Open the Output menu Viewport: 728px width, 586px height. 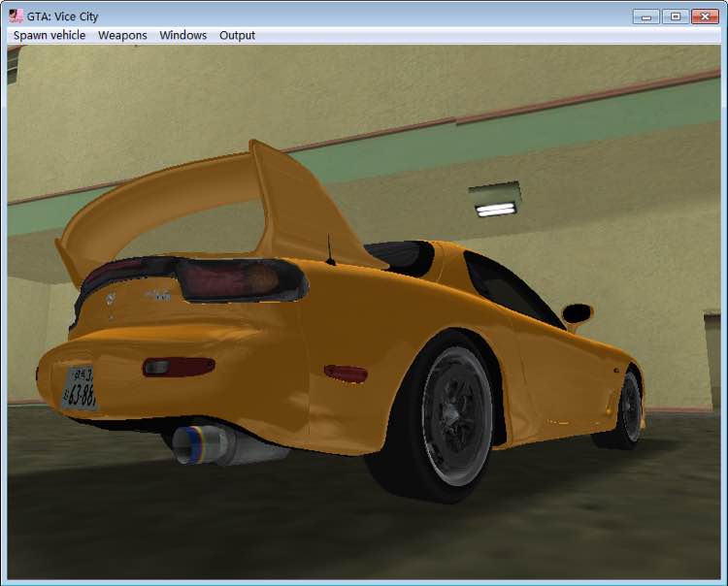click(x=237, y=35)
